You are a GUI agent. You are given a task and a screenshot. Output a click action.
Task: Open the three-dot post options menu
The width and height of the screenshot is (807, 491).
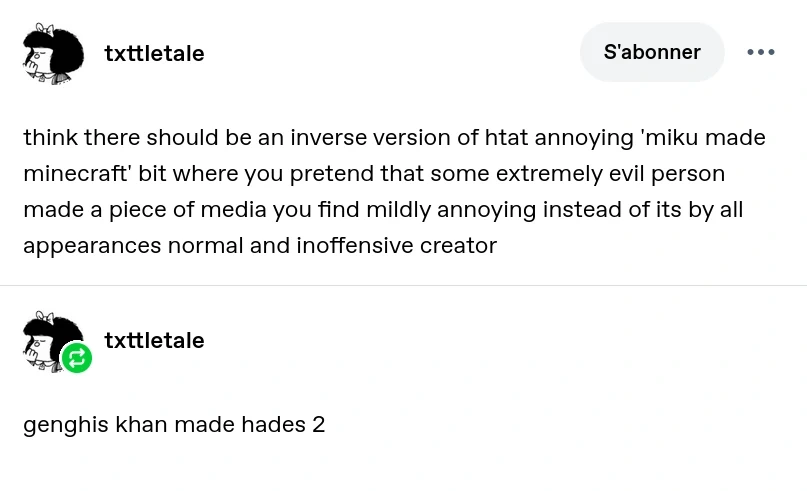click(760, 53)
